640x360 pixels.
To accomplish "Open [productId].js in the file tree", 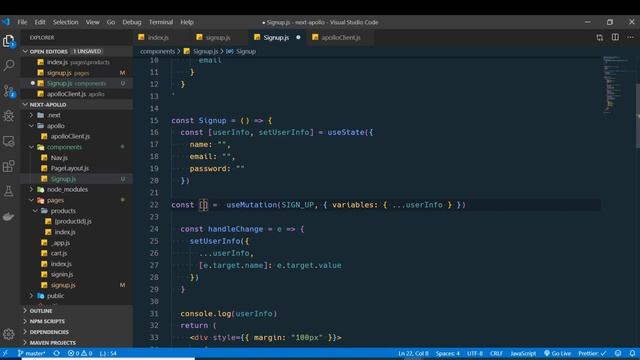I will [x=73, y=222].
